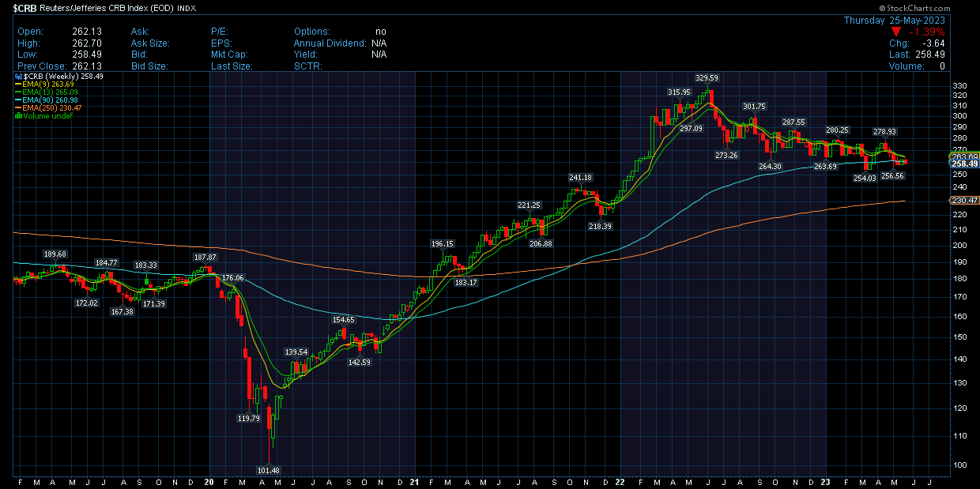
Task: Click the 'EMA(9) 263.69' legend entry
Action: tap(45, 85)
